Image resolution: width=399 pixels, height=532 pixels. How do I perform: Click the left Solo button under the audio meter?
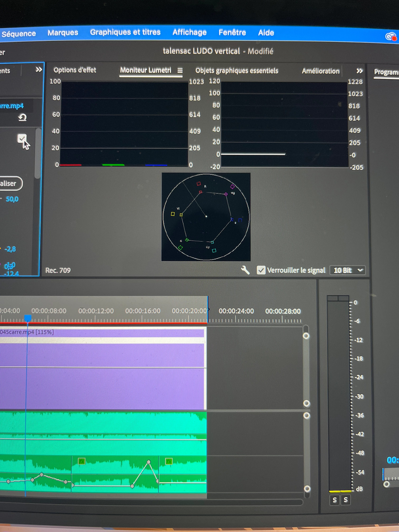coord(334,500)
